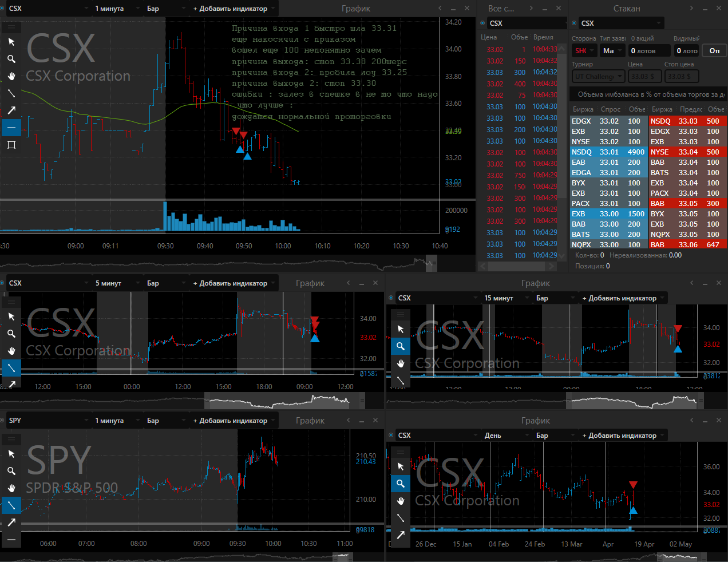Select line tool in 5-minute CSX chart

click(x=11, y=368)
